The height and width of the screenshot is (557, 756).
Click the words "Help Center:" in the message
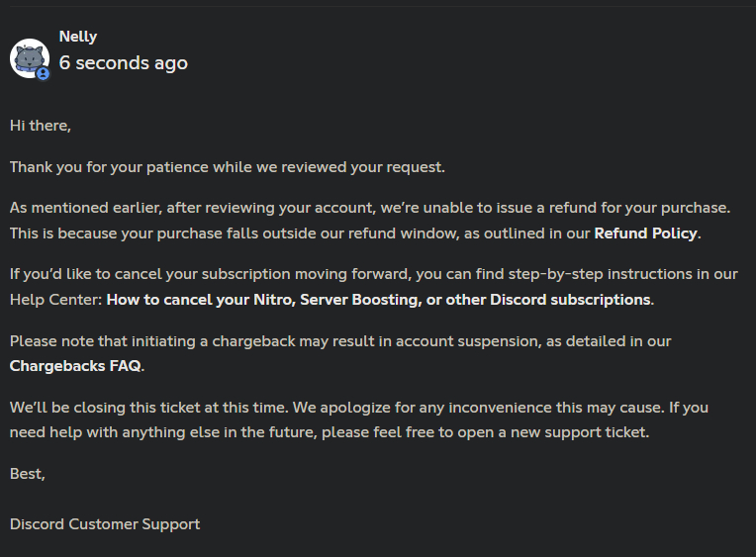[x=55, y=299]
